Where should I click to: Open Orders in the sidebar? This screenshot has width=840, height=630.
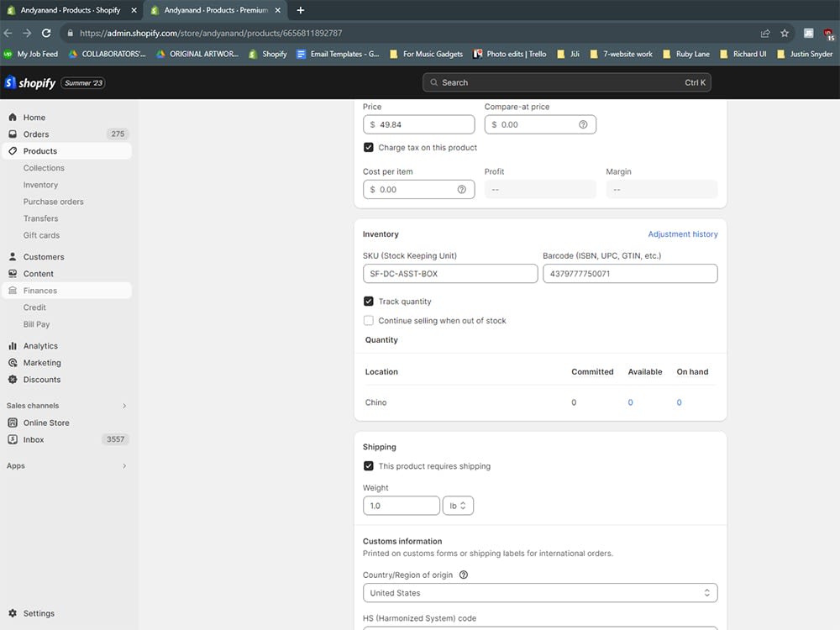point(36,134)
